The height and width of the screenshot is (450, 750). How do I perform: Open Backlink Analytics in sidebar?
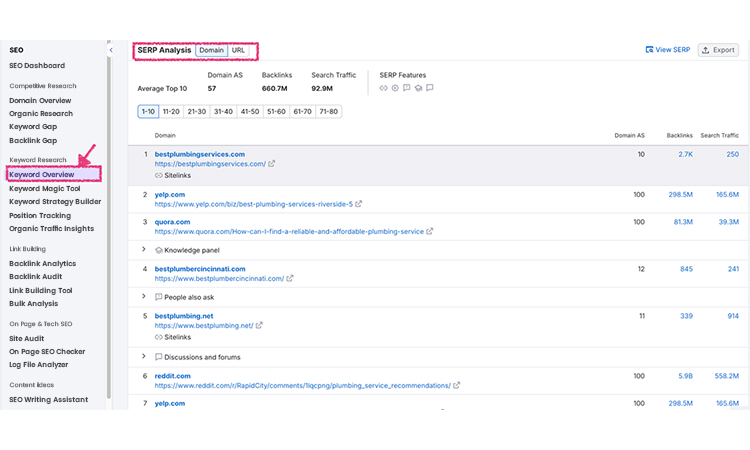point(43,263)
